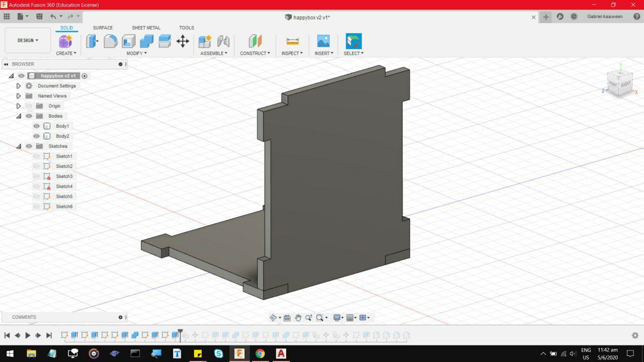Switch to the SURFACE tab

pos(103,28)
